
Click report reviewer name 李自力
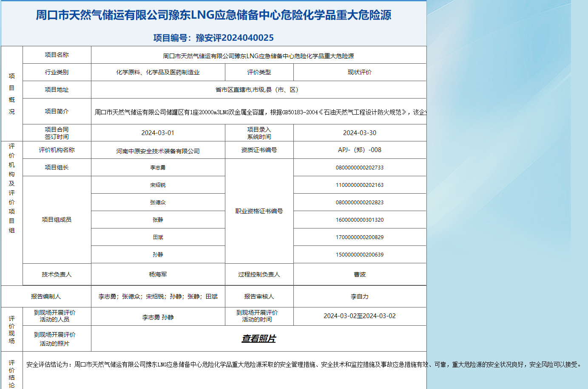tap(360, 296)
